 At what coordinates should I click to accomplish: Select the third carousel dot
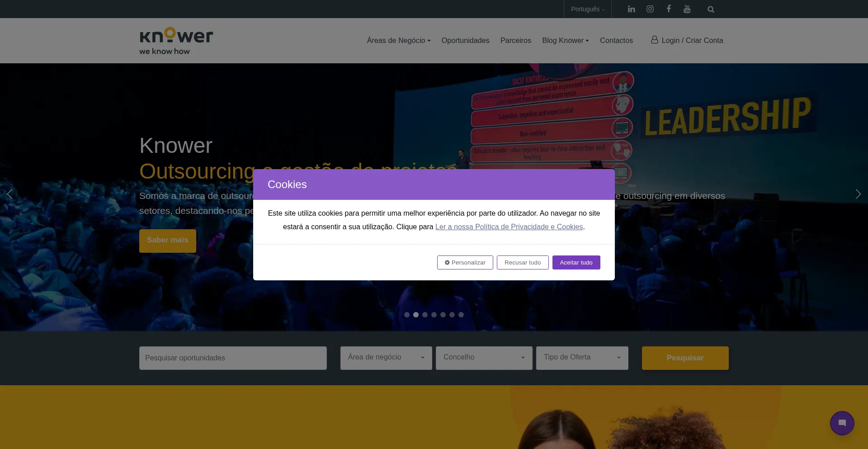pyautogui.click(x=425, y=315)
